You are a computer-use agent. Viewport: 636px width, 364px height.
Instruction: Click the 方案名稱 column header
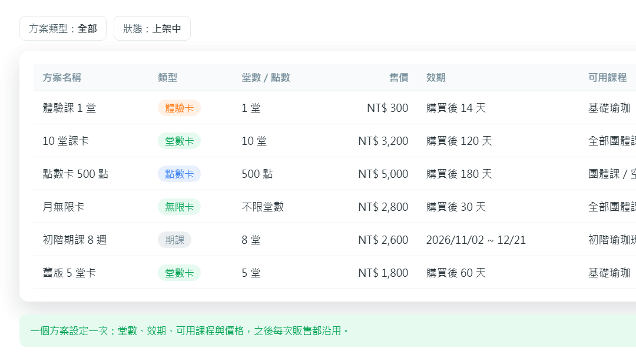(x=62, y=78)
